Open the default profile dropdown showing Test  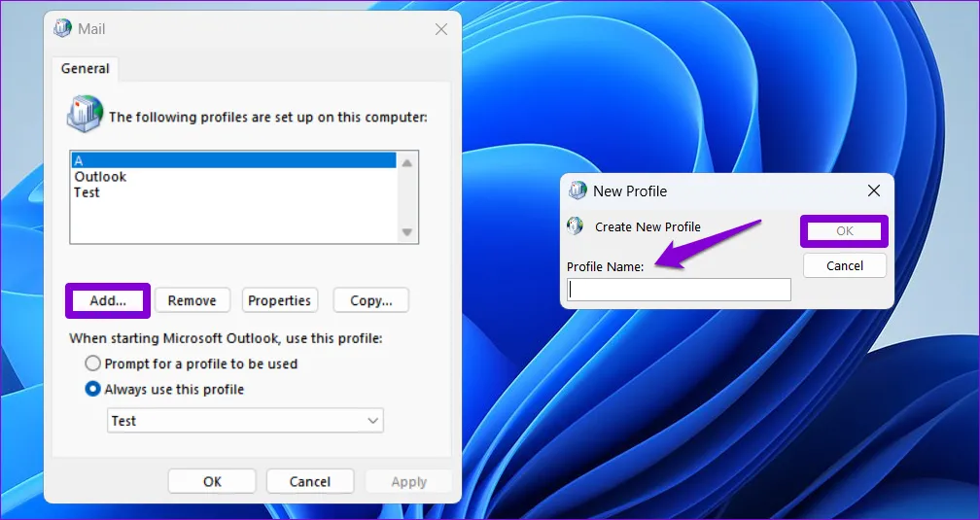(x=245, y=421)
